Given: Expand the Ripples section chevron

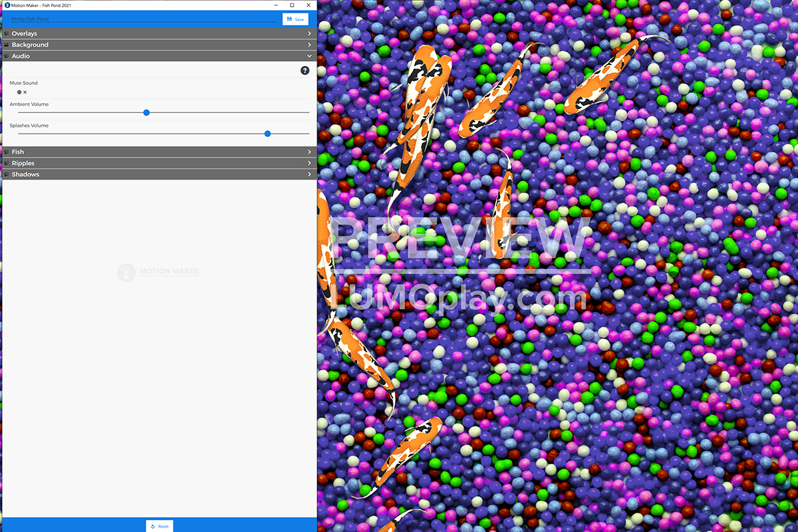Looking at the screenshot, I should (309, 163).
